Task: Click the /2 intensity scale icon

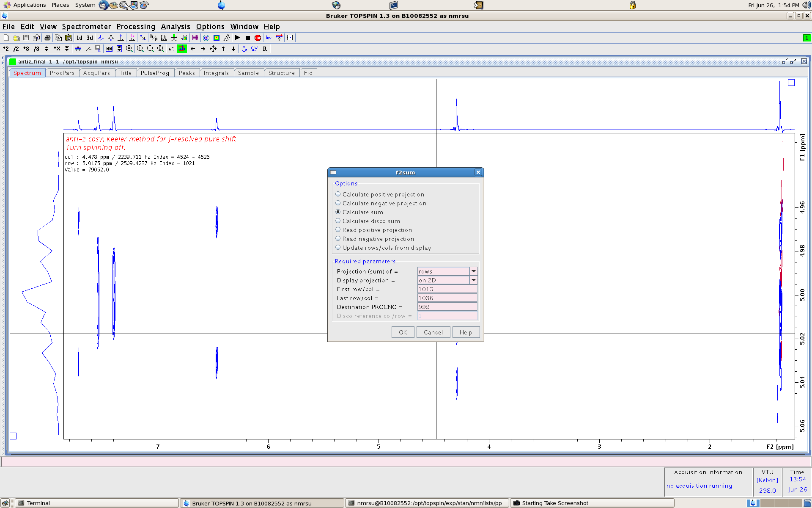Action: click(16, 49)
